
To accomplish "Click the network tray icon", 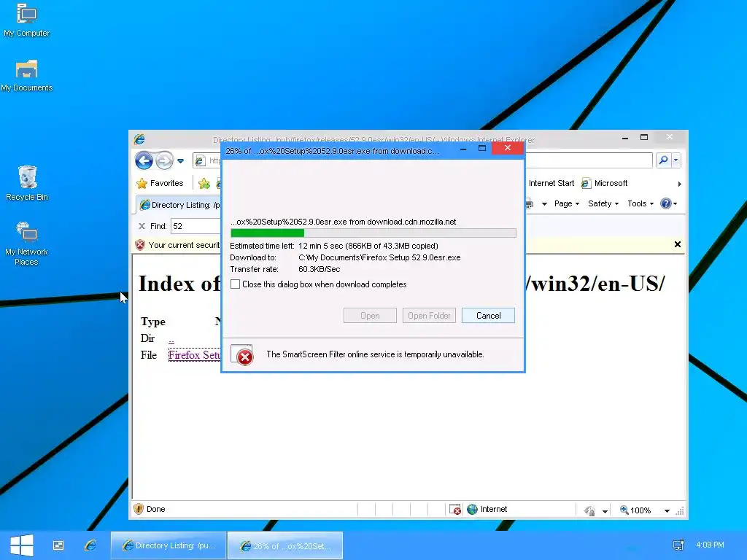I will coord(678,545).
